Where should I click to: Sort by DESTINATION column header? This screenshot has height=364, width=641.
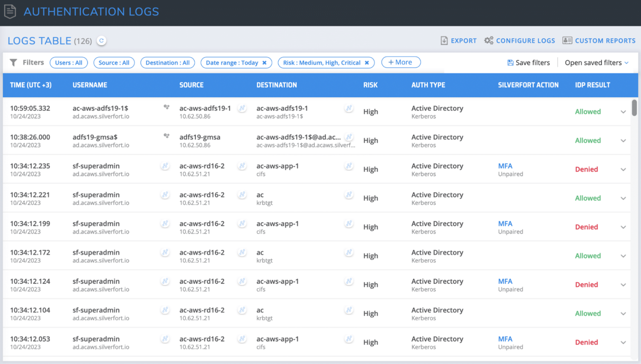(277, 85)
